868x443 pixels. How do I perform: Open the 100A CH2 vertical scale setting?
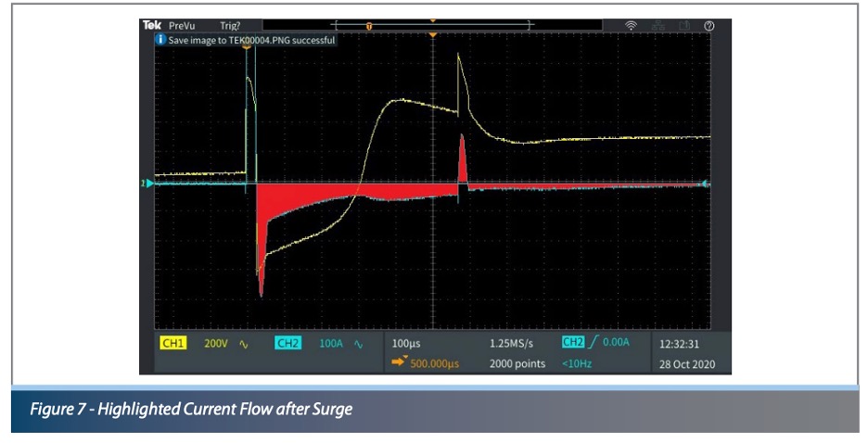(331, 344)
